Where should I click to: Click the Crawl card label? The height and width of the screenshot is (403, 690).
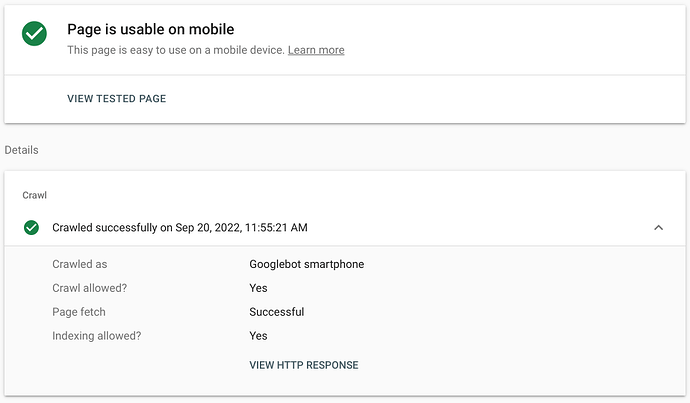click(x=35, y=195)
